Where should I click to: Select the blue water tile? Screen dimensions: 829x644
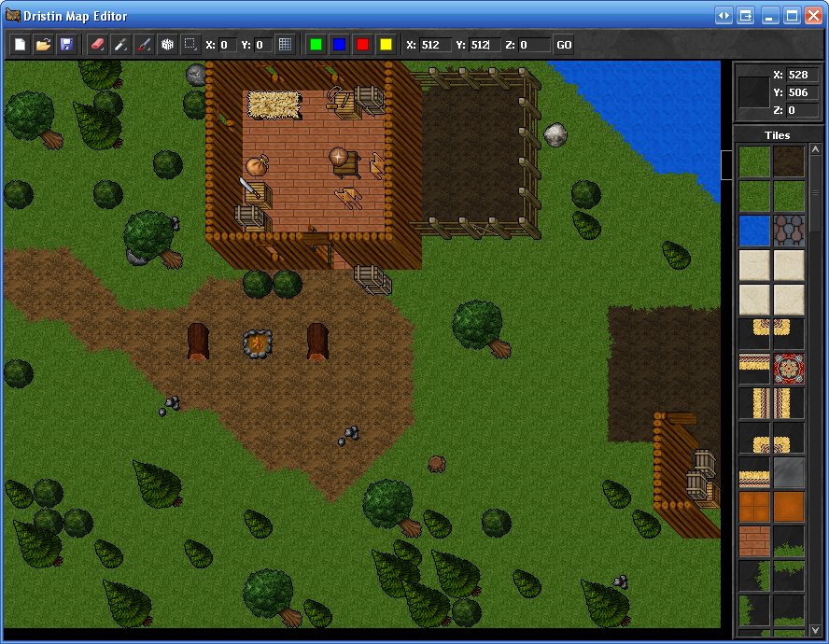point(754,231)
